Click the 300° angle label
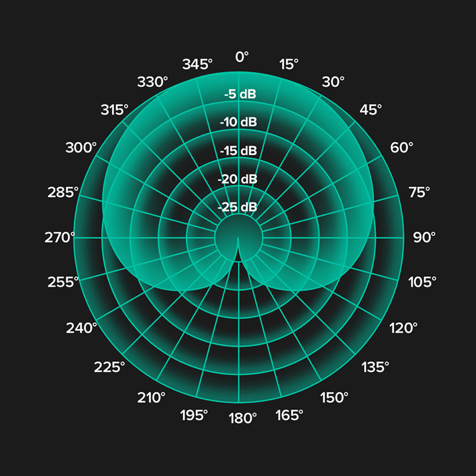476x476 pixels. (81, 148)
